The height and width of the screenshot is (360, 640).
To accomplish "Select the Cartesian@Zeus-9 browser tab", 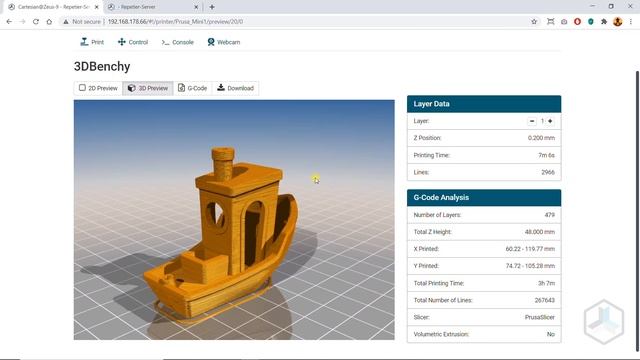I will pos(52,7).
